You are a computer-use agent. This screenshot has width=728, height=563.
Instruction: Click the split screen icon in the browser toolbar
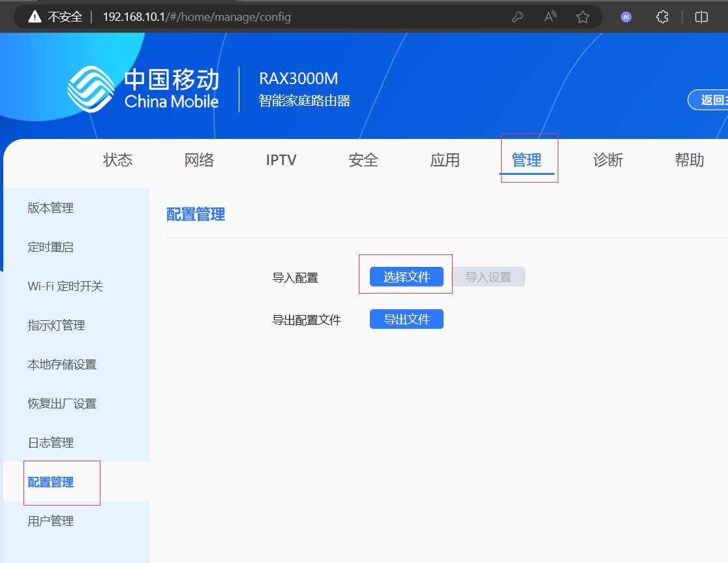pyautogui.click(x=701, y=17)
